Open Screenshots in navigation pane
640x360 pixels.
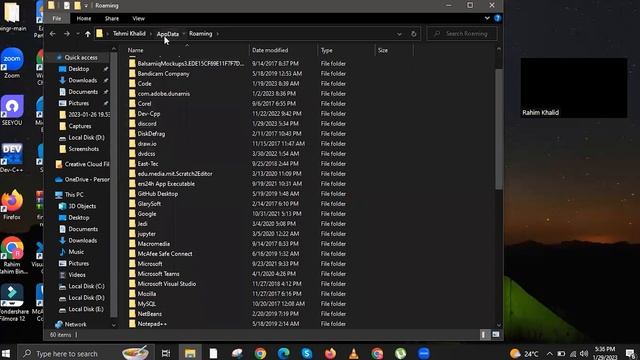pos(83,149)
